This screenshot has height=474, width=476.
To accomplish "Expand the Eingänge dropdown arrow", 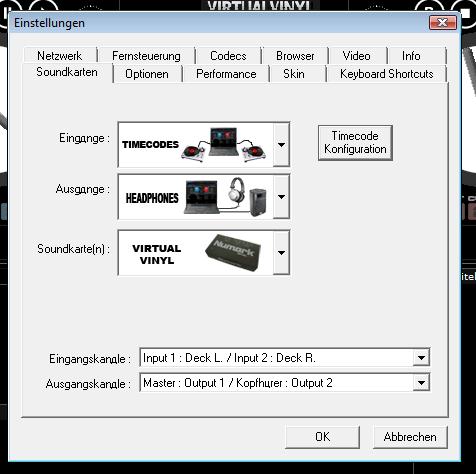I will 281,145.
